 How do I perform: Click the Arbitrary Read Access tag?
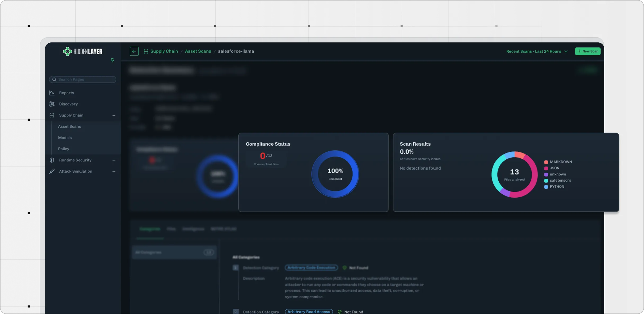point(309,312)
